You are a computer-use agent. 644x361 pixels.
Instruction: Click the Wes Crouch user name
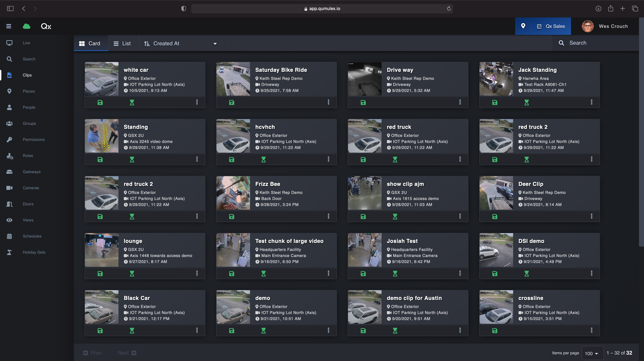(x=613, y=26)
